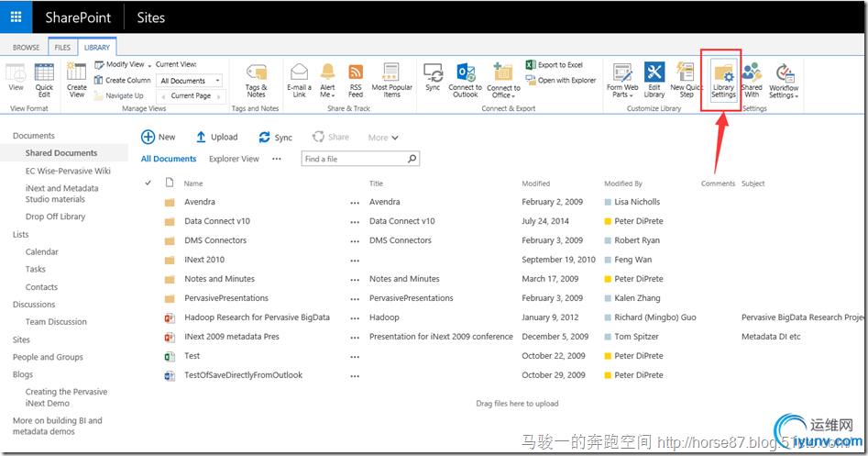Screen dimensions: 868x456
Task: Open EC Wise-Pervasive Wiki in the sidebar
Action: click(x=68, y=171)
